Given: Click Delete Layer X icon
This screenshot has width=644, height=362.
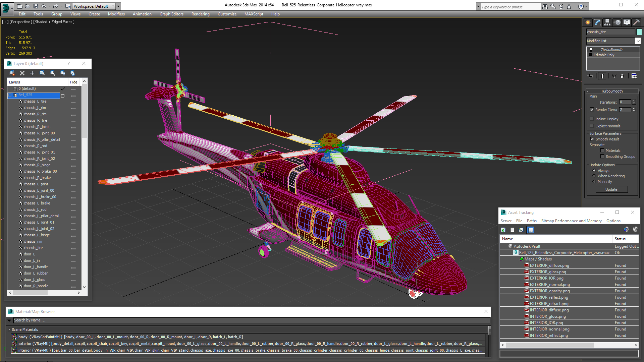Looking at the screenshot, I should tap(22, 73).
